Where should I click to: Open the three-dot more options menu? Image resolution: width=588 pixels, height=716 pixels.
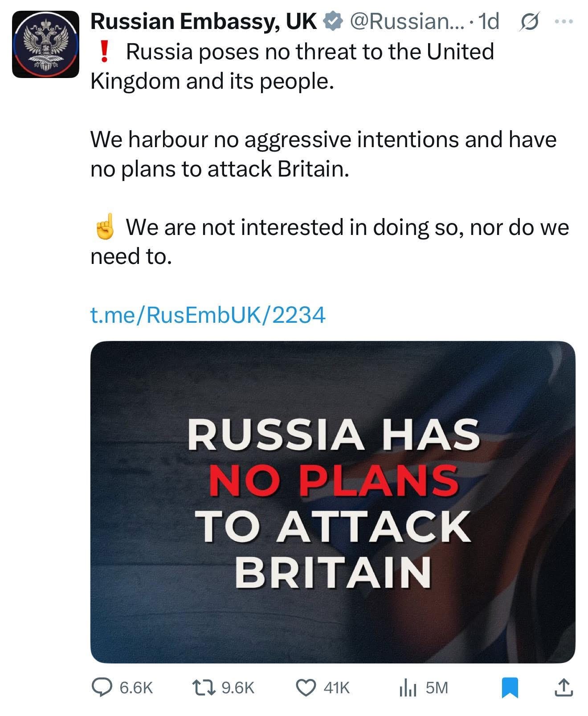click(x=564, y=21)
